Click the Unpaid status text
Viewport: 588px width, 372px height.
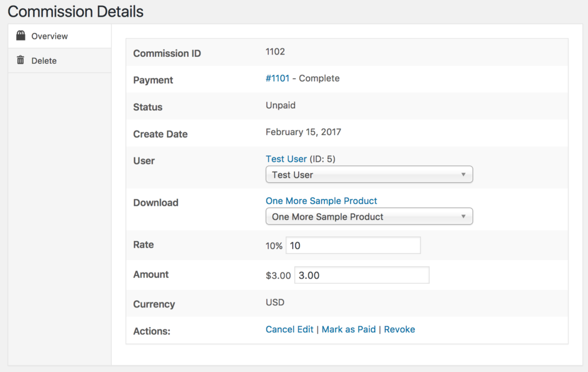(x=280, y=105)
